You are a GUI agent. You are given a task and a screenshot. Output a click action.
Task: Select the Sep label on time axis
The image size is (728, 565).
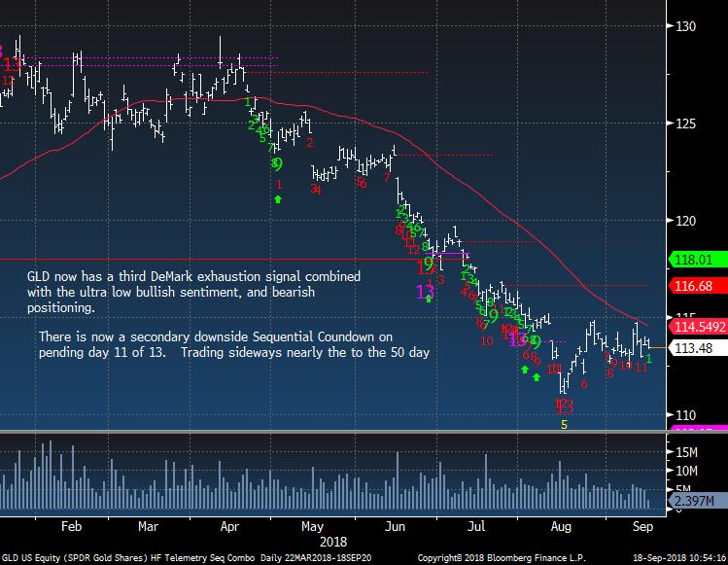(642, 527)
